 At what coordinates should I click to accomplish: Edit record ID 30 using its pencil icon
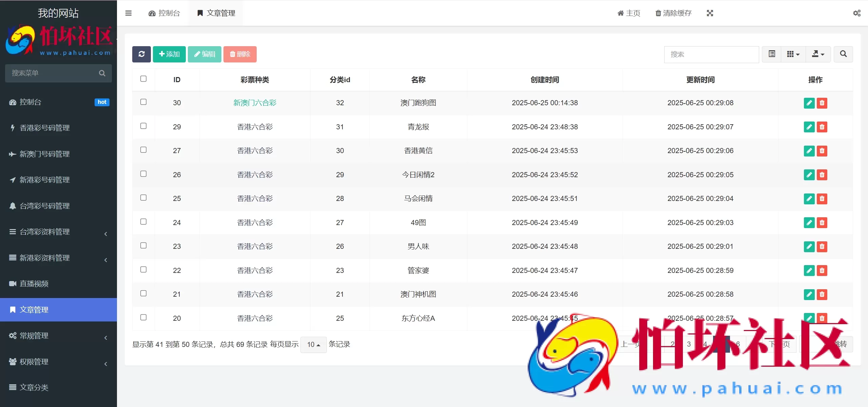tap(809, 103)
